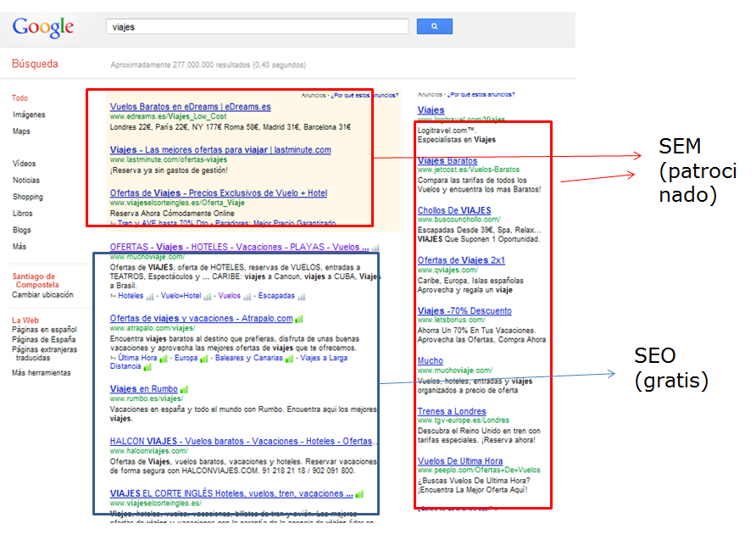Click the grey bars icon beside Hoteles sitelink

coord(150,296)
